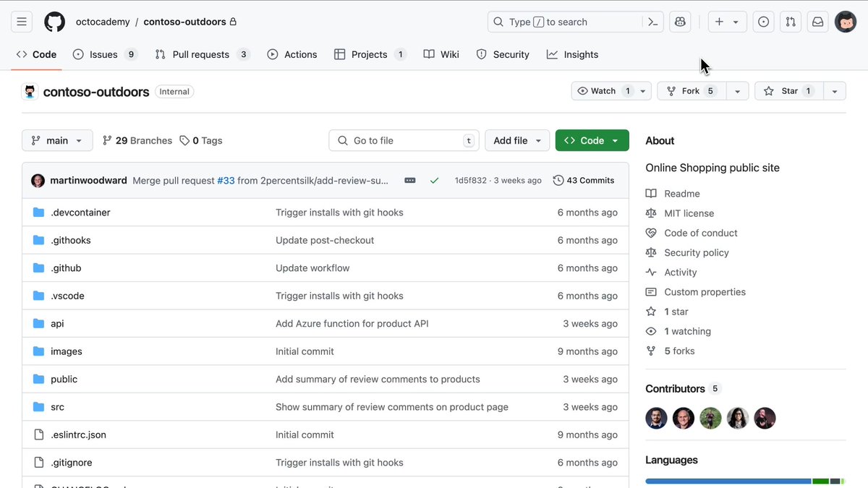Open the notifications inbox icon
The height and width of the screenshot is (488, 868).
click(x=817, y=22)
